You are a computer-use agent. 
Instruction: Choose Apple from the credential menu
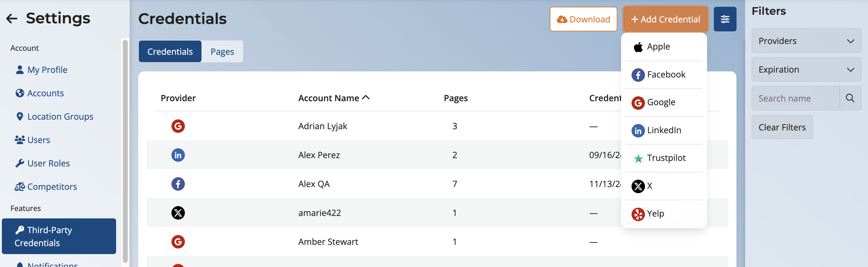pyautogui.click(x=658, y=47)
